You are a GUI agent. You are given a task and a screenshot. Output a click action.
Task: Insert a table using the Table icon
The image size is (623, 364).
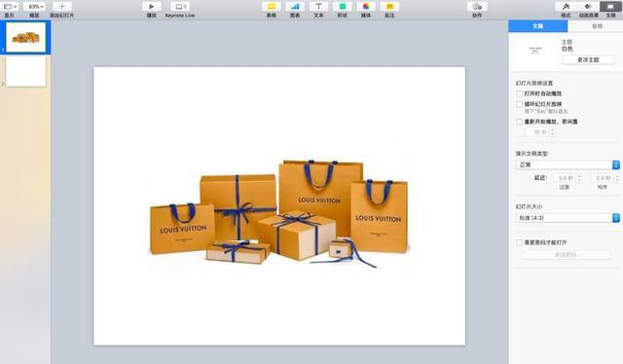click(x=272, y=7)
